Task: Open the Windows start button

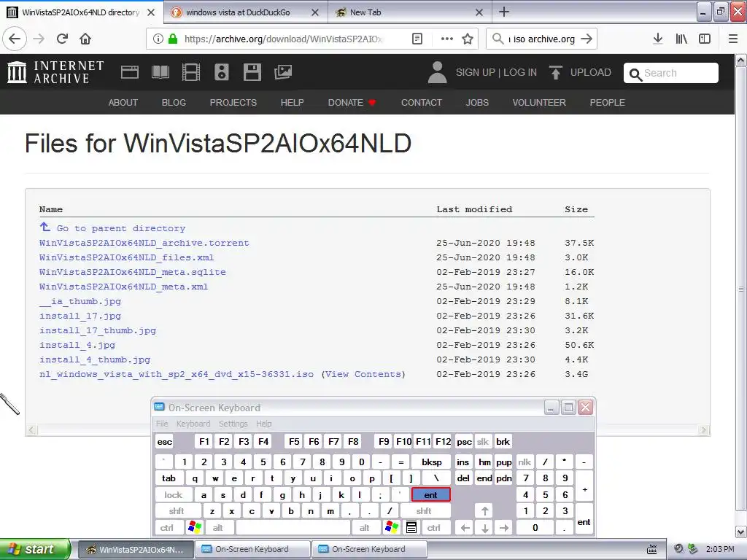Action: (34, 549)
